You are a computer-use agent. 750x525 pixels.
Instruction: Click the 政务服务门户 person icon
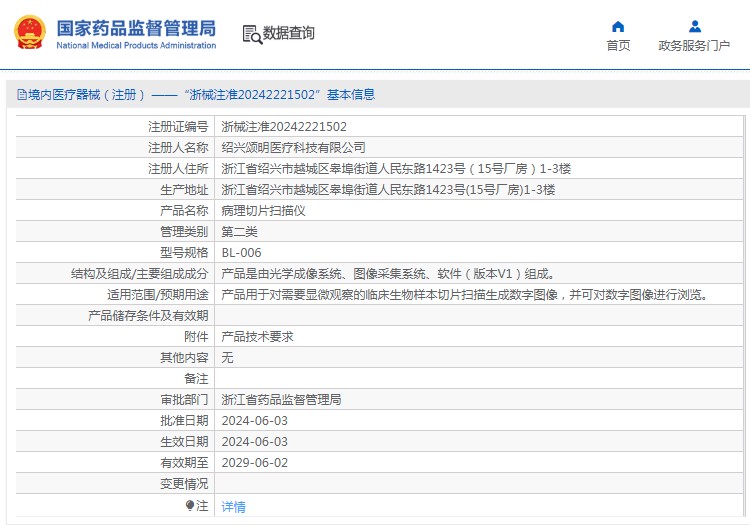tap(694, 27)
